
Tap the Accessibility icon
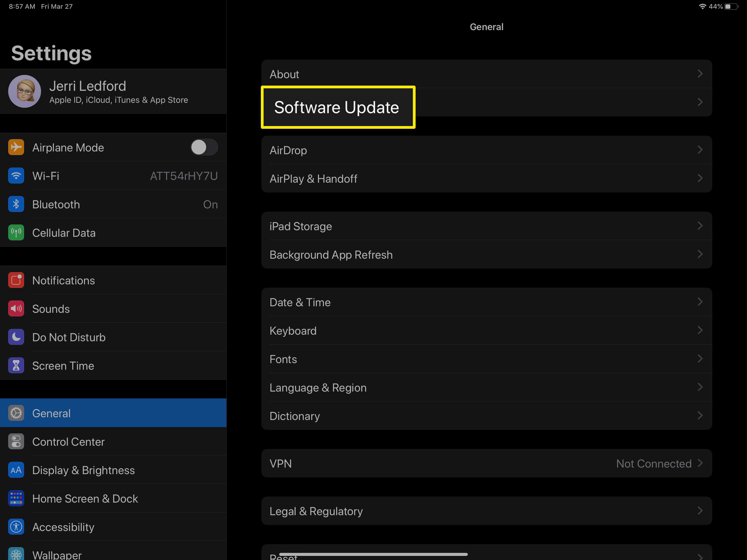[16, 527]
